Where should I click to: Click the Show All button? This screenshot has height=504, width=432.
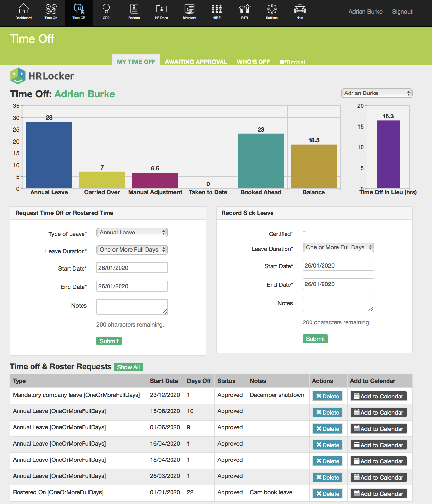pyautogui.click(x=128, y=367)
